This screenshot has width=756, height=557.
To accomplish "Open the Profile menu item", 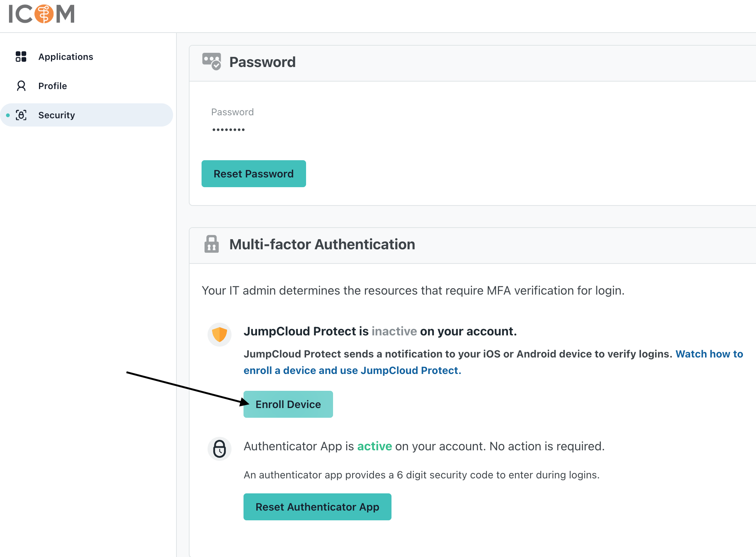I will click(87, 86).
